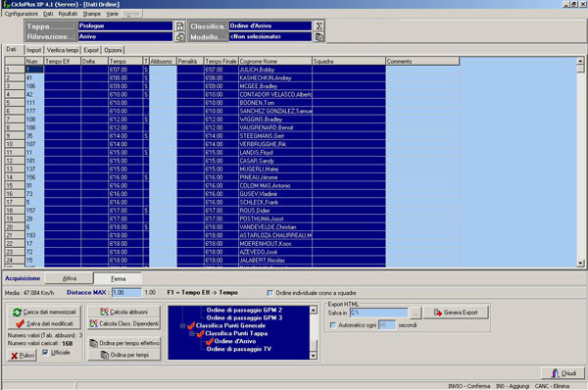The height and width of the screenshot is (390, 588).
Task: Toggle Ordine individuale crono a squadre checkbox
Action: pos(269,293)
